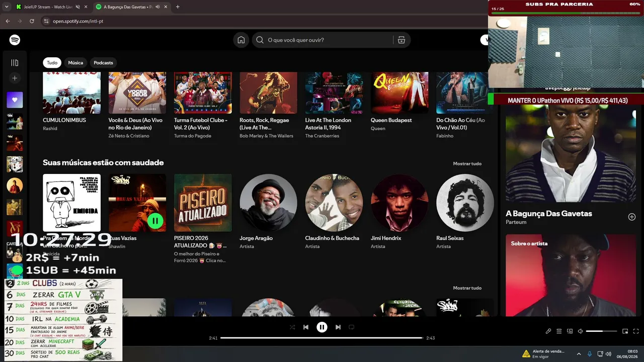Seek within the song progress bar

click(322, 338)
